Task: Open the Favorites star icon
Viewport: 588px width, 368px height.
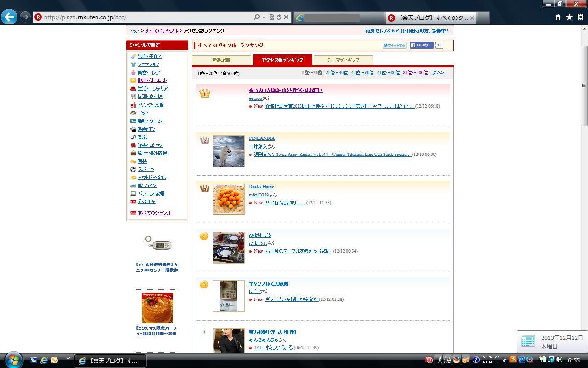Action: pos(569,17)
